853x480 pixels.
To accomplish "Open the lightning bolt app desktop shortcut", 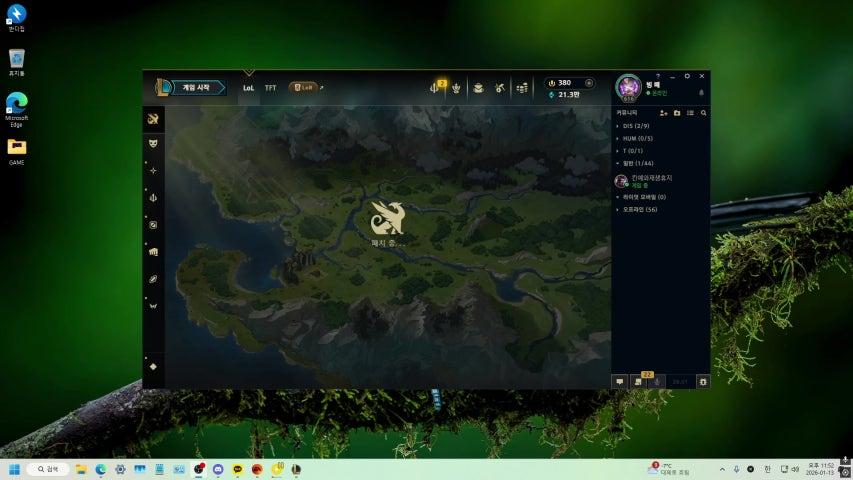I will tap(16, 17).
